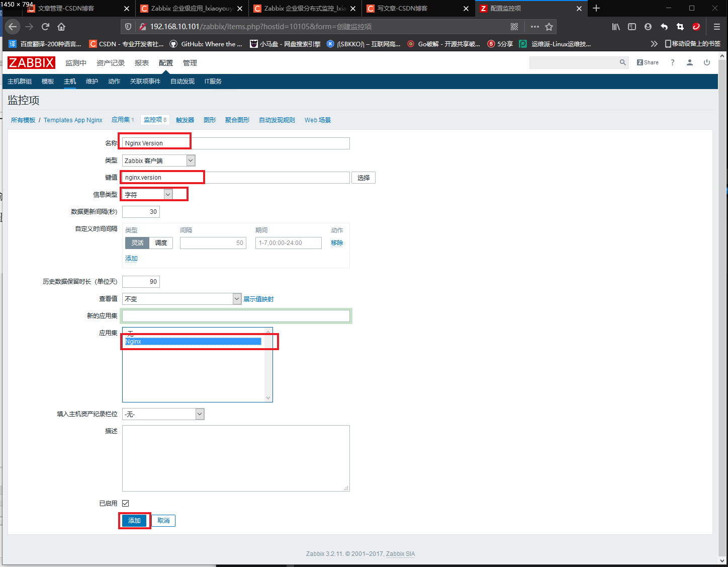Click the QR code icon in address bar

pos(514,27)
